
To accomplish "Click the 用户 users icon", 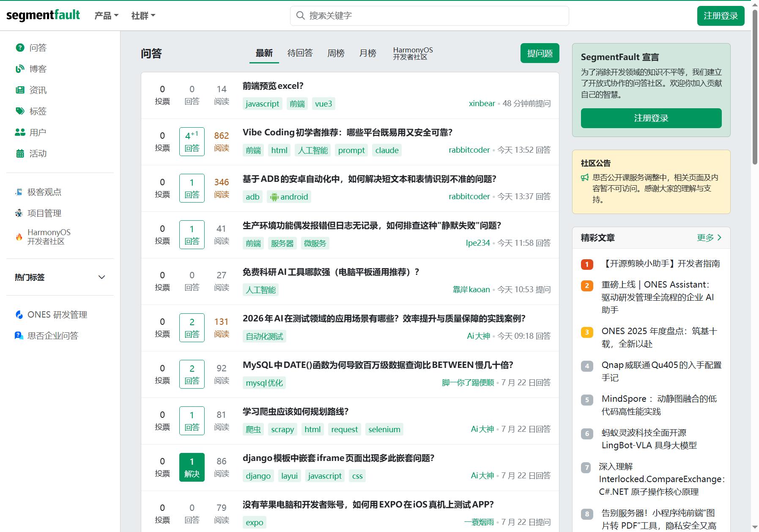I will (x=20, y=132).
